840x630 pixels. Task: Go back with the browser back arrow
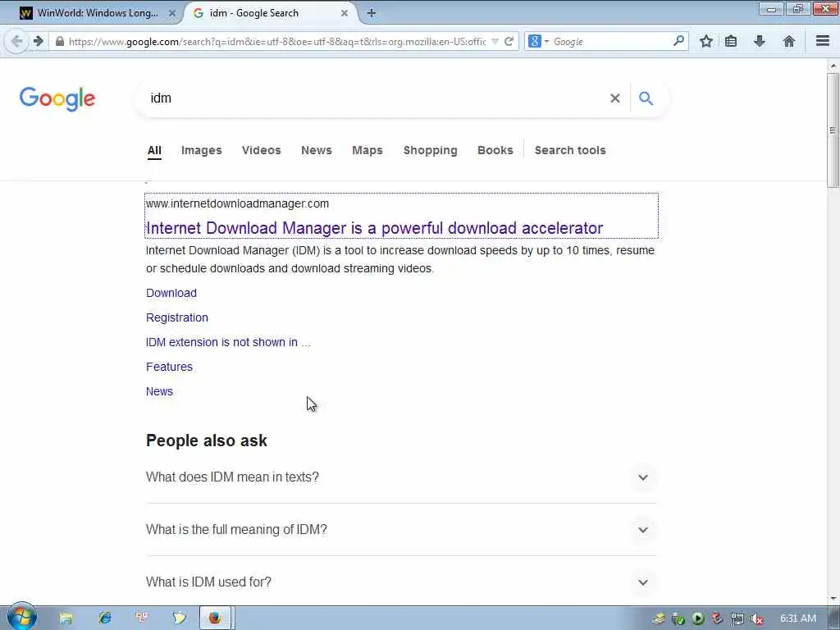pyautogui.click(x=16, y=41)
